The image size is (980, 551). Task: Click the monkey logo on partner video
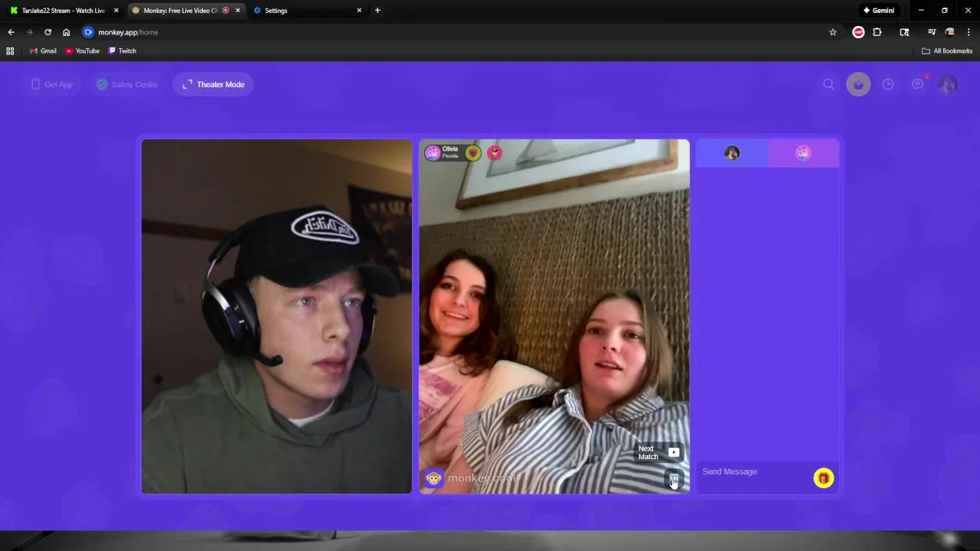pyautogui.click(x=434, y=478)
